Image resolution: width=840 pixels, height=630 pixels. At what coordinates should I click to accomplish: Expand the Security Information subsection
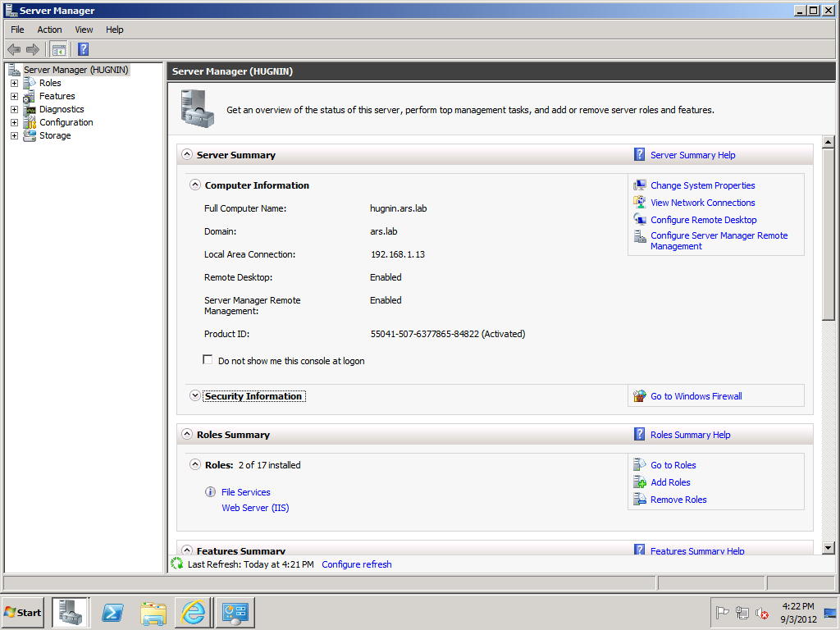pos(195,396)
